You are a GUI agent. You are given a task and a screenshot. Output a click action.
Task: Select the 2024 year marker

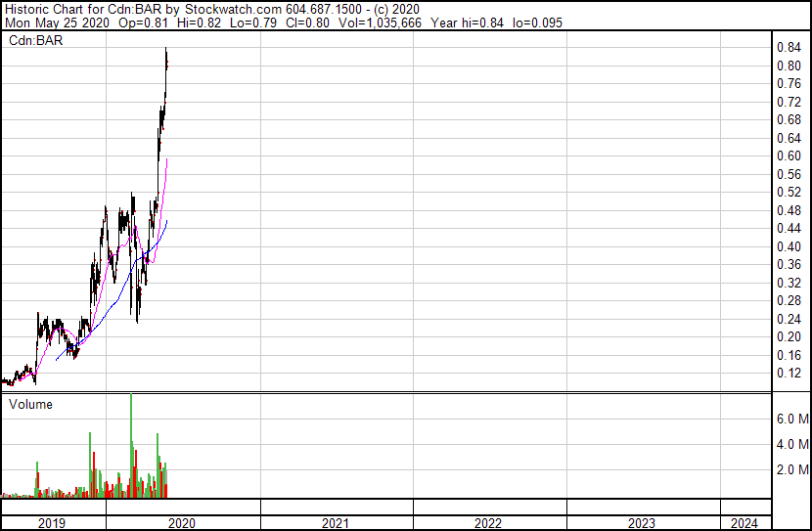tap(744, 523)
